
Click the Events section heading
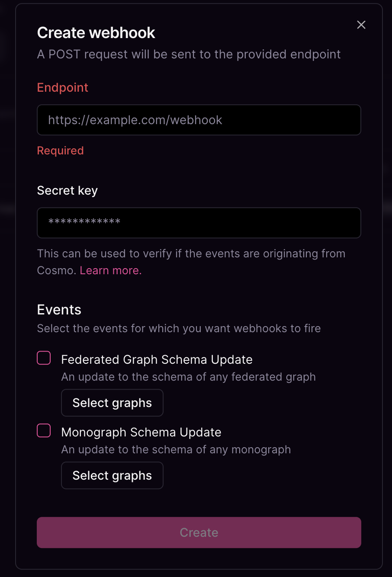pyautogui.click(x=59, y=310)
